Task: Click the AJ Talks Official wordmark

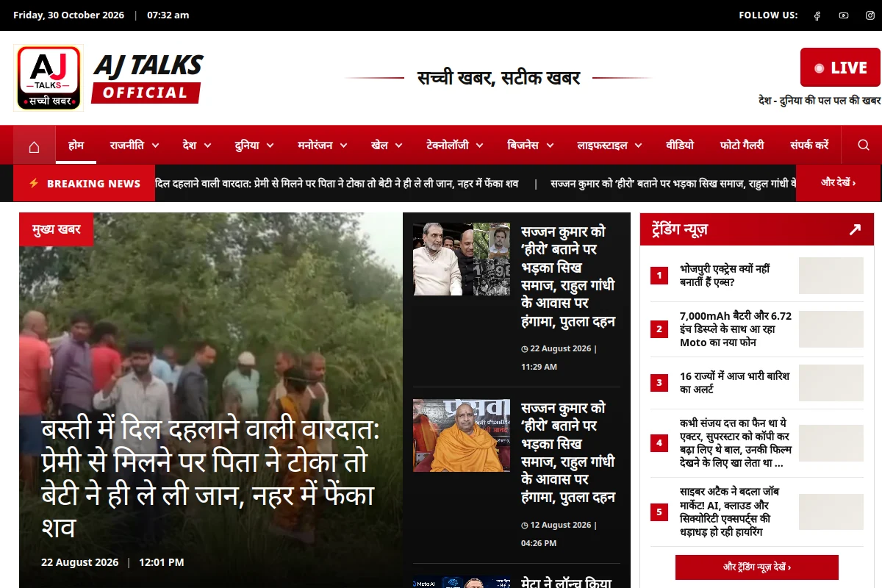Action: [x=148, y=78]
